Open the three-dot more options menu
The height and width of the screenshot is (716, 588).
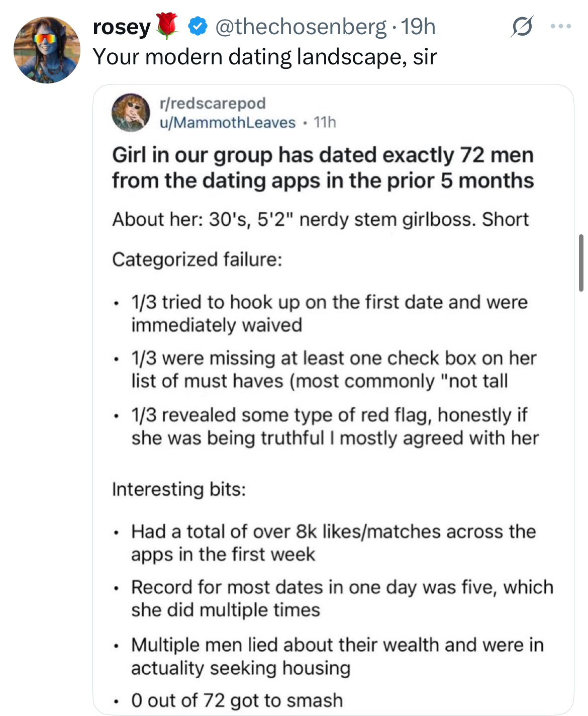coord(560,27)
